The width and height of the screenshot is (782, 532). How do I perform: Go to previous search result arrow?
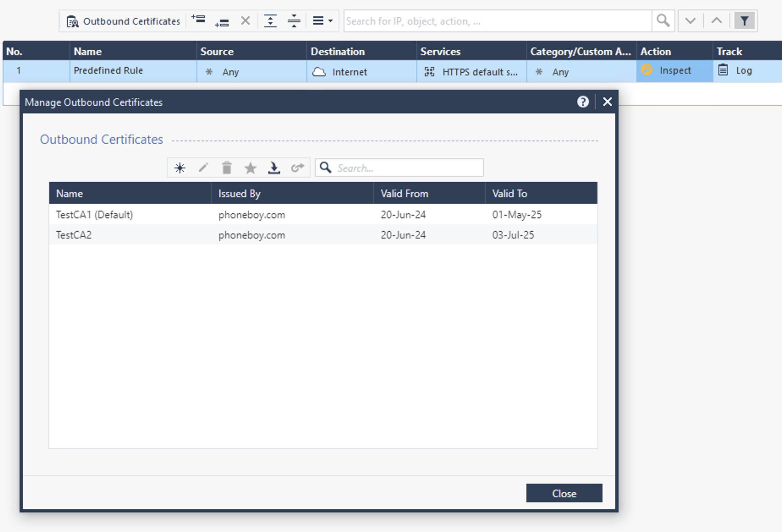[716, 21]
